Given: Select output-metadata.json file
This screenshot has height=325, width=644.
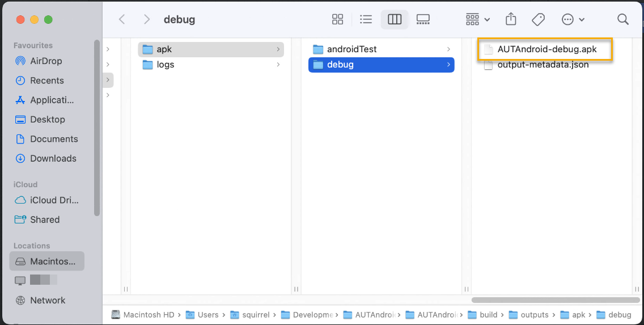Looking at the screenshot, I should [543, 65].
